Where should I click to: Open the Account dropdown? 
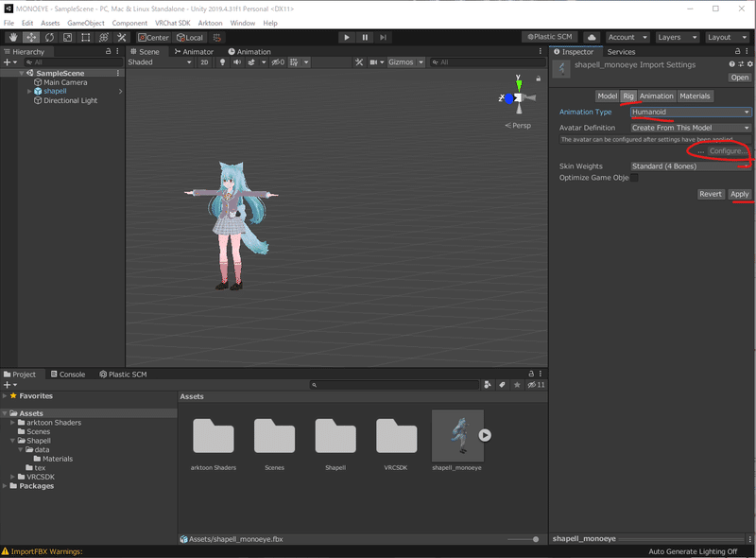[627, 37]
